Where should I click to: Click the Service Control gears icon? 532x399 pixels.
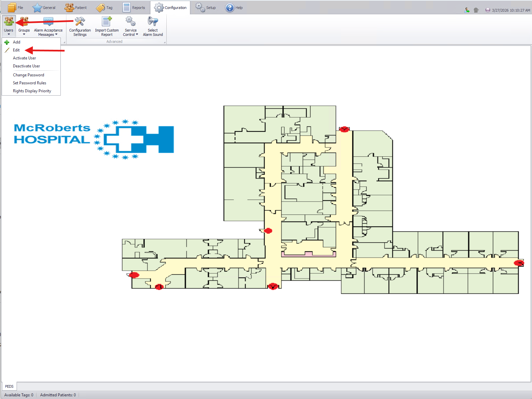coord(131,22)
